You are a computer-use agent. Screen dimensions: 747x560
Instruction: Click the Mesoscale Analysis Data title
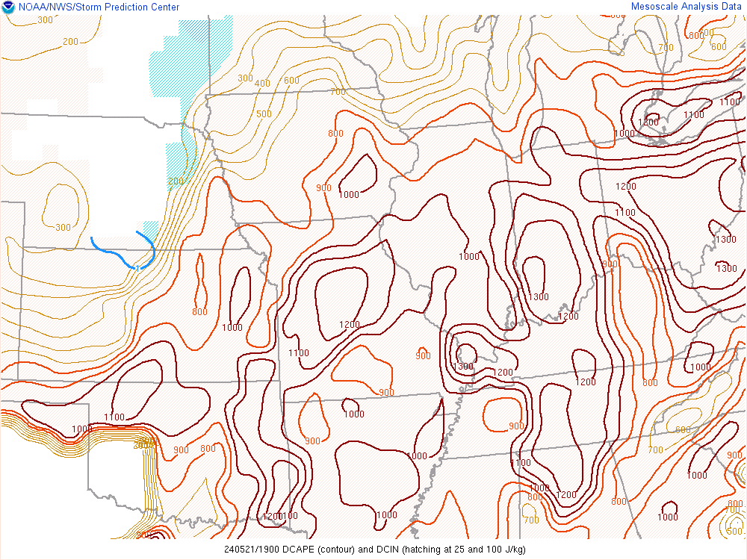tap(687, 7)
